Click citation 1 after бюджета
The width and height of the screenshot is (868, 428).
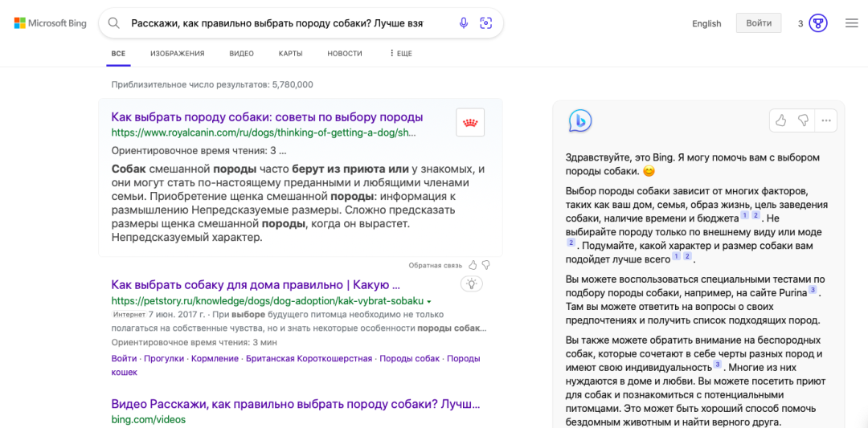click(x=744, y=214)
